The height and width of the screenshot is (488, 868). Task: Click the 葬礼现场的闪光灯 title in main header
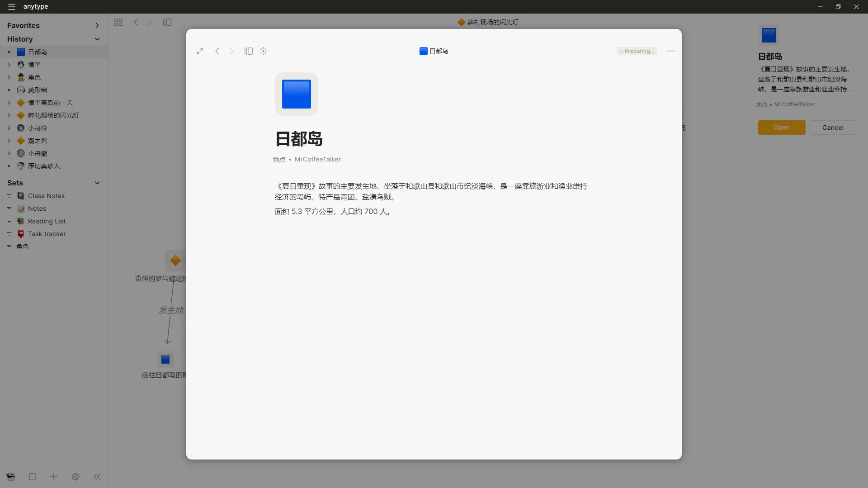pyautogui.click(x=488, y=22)
